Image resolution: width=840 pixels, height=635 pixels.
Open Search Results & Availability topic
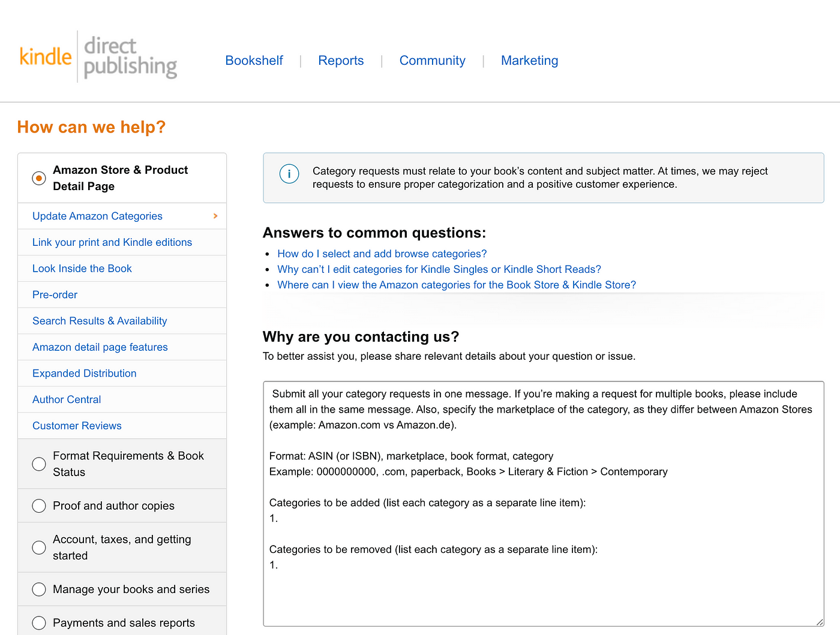click(122, 321)
